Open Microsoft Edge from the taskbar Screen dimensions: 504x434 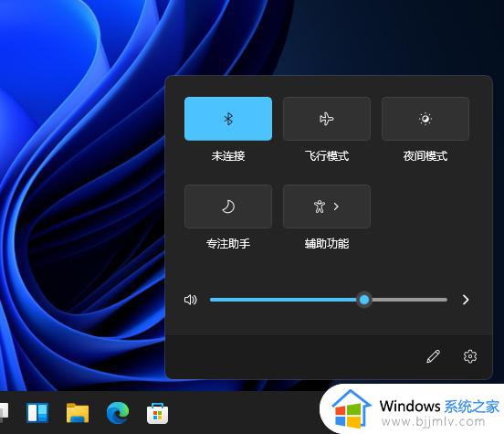pyautogui.click(x=118, y=413)
